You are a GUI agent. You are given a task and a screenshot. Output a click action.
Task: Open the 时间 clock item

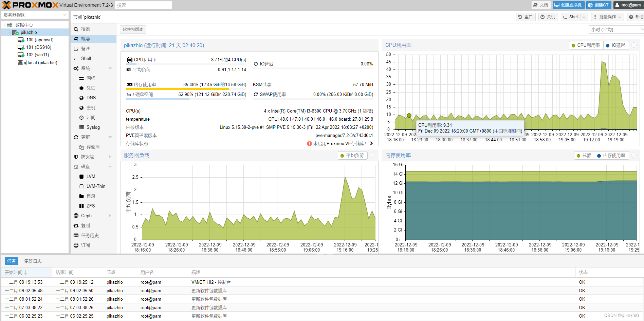tap(93, 118)
